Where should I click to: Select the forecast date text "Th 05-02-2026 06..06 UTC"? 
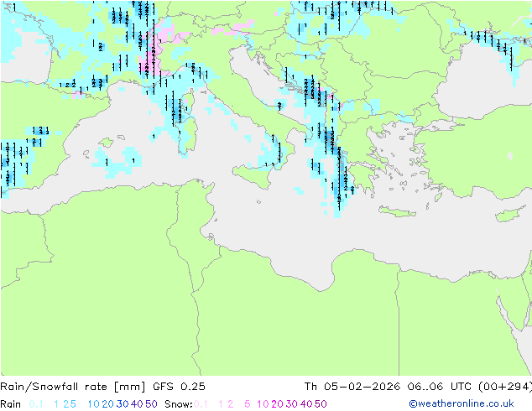coord(389,386)
